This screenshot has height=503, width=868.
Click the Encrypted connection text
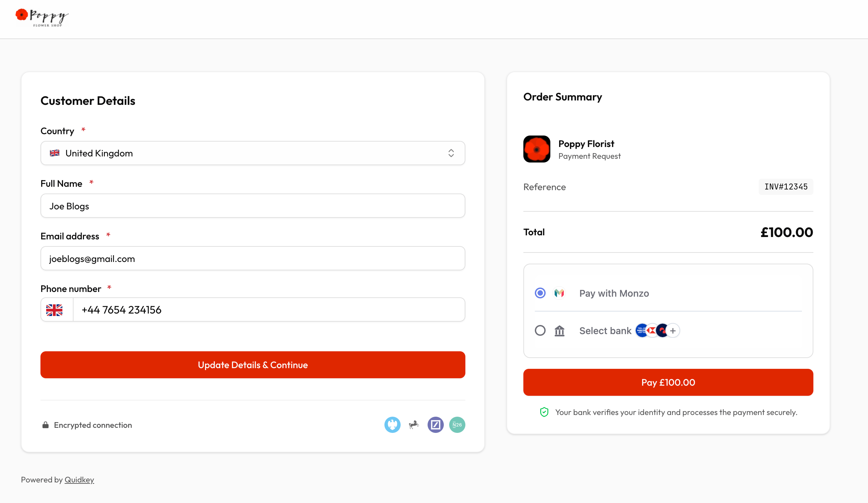click(93, 425)
